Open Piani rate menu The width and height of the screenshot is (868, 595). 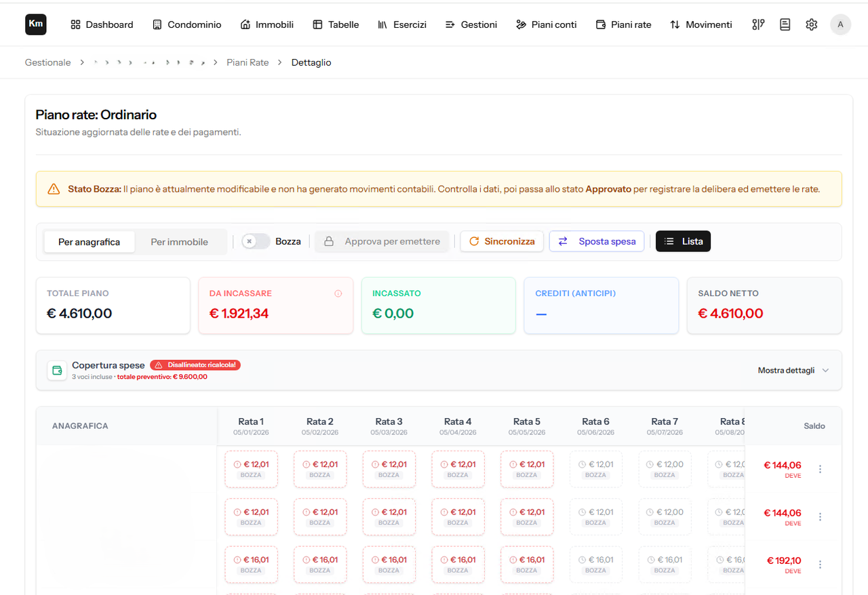pos(623,24)
